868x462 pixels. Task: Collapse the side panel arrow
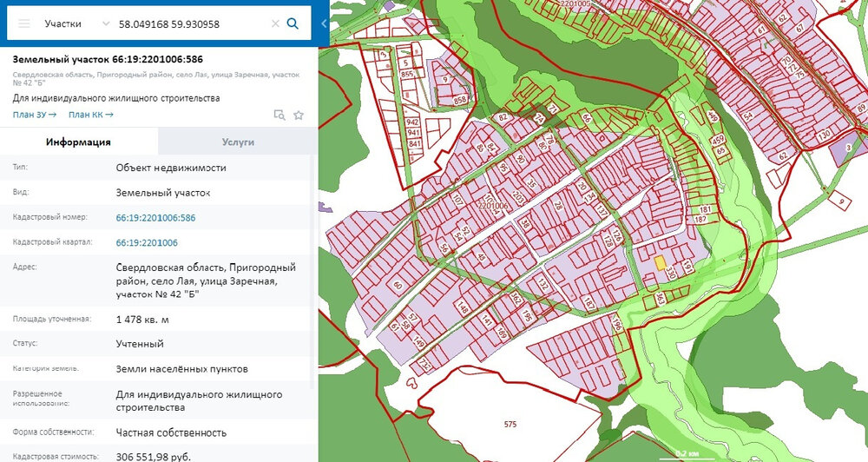(324, 23)
